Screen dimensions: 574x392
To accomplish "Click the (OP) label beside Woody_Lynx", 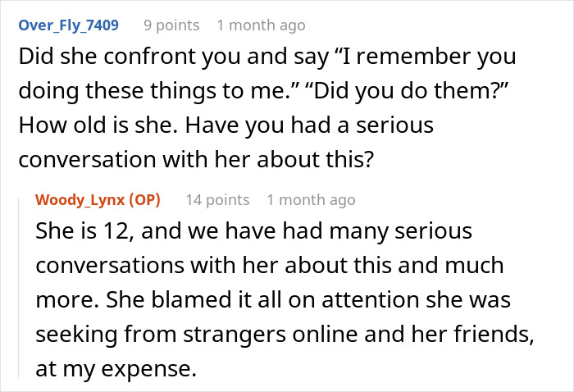I will 145,200.
